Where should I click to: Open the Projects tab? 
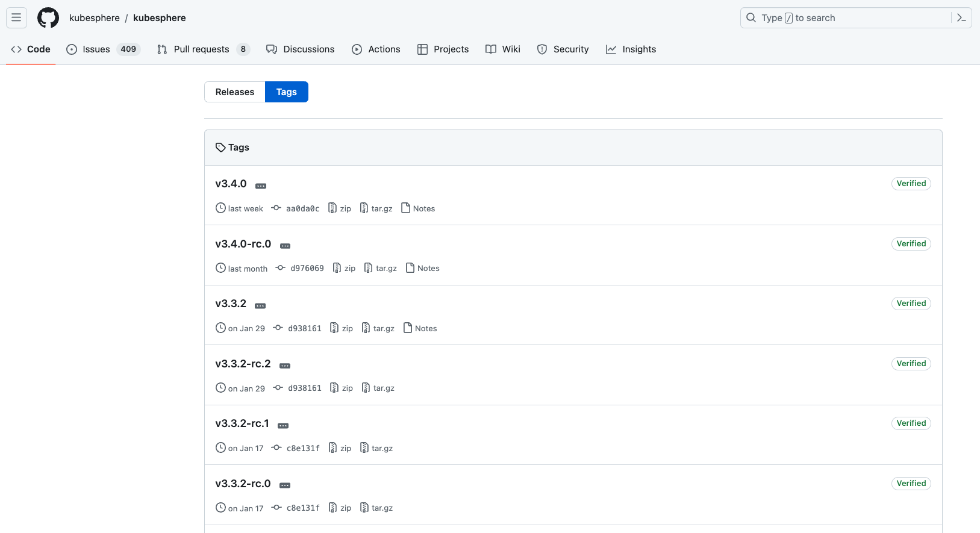[x=443, y=49]
